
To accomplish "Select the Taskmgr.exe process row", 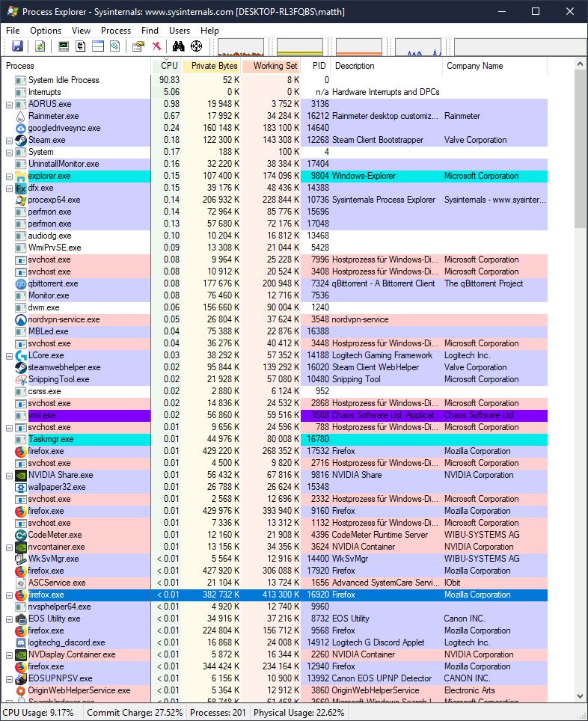I will [x=275, y=439].
